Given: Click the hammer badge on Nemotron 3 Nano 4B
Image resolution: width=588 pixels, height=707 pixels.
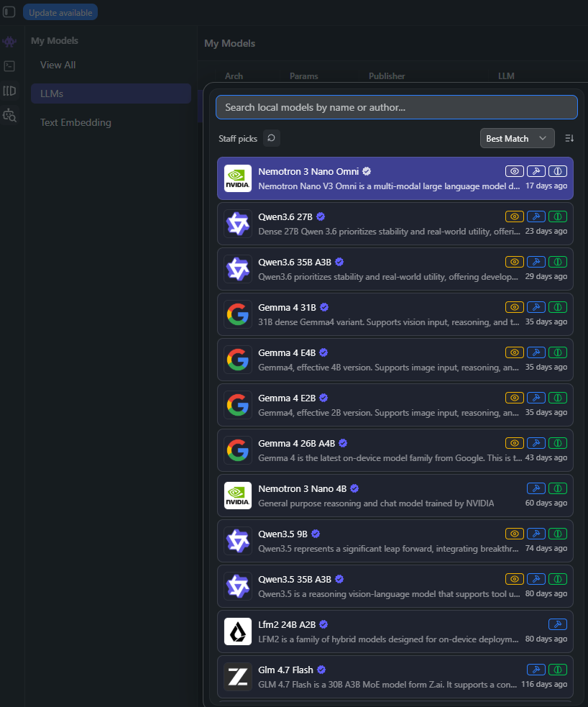Looking at the screenshot, I should (x=536, y=488).
